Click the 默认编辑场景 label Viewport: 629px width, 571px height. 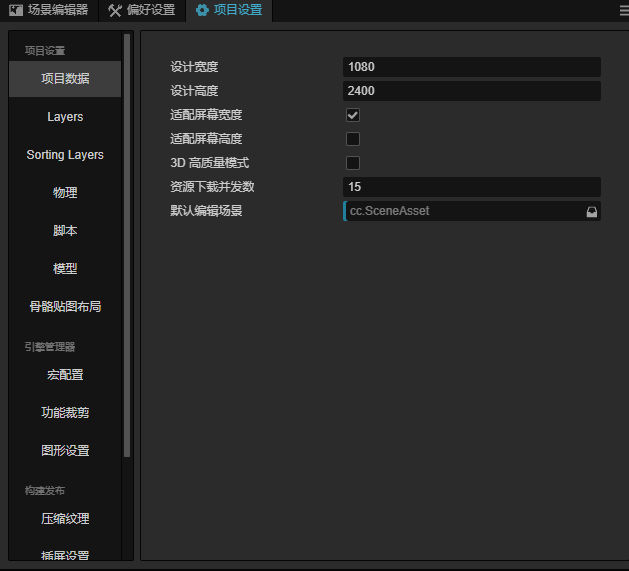(x=206, y=211)
